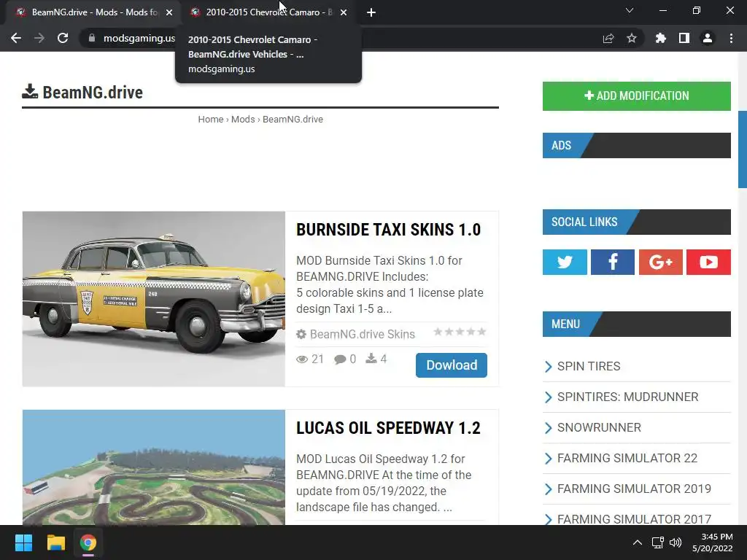
Task: Click the ADD MODIFICATION button
Action: click(x=636, y=96)
